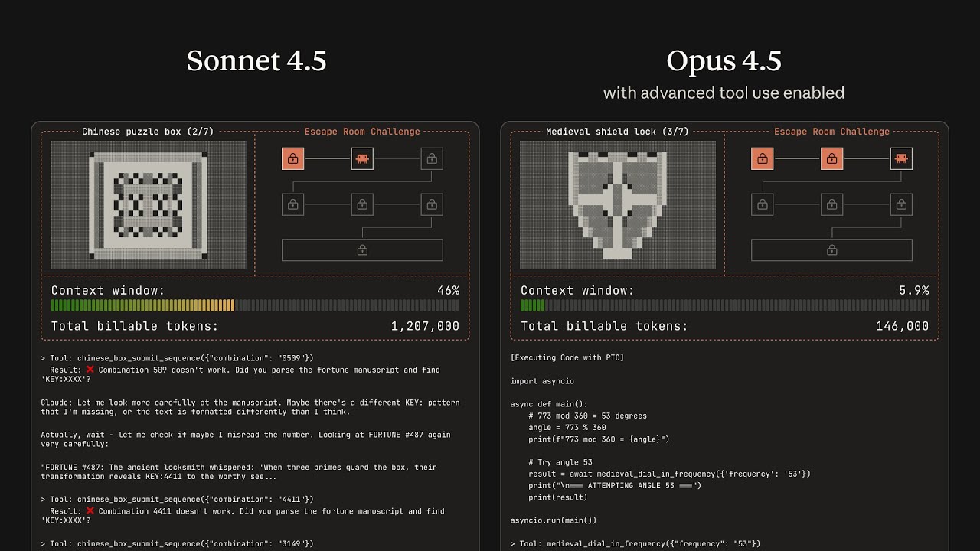Select the first orange solved lock in Opus's diagram
Viewport: 980px width, 551px height.
click(x=763, y=158)
